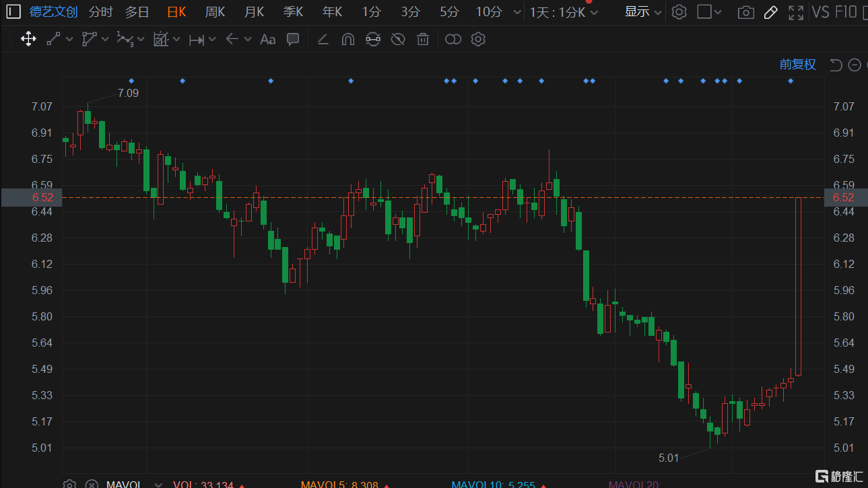The height and width of the screenshot is (488, 868).
Task: Select the 3分 period
Action: pos(410,12)
